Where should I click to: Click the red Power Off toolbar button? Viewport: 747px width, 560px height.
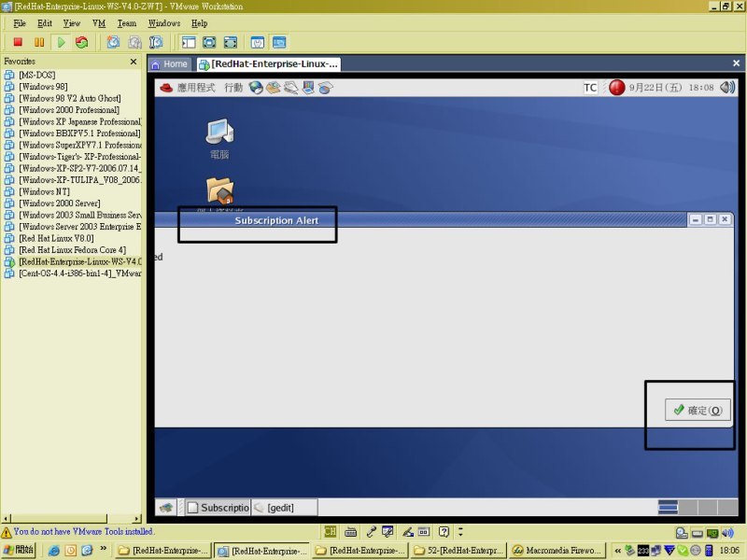tap(18, 42)
